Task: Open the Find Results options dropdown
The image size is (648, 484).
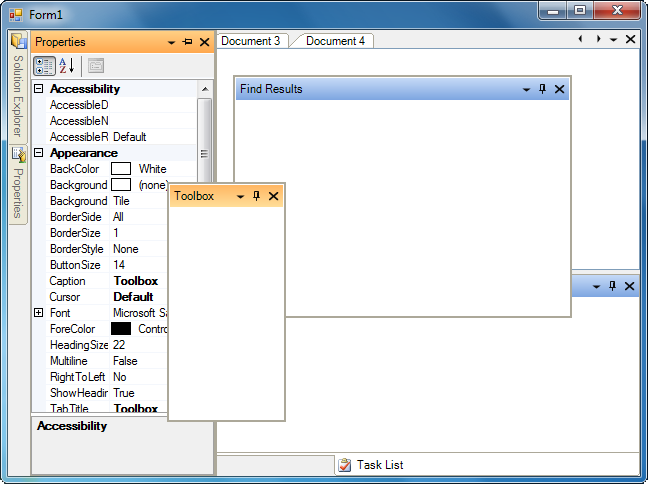Action: click(x=526, y=89)
